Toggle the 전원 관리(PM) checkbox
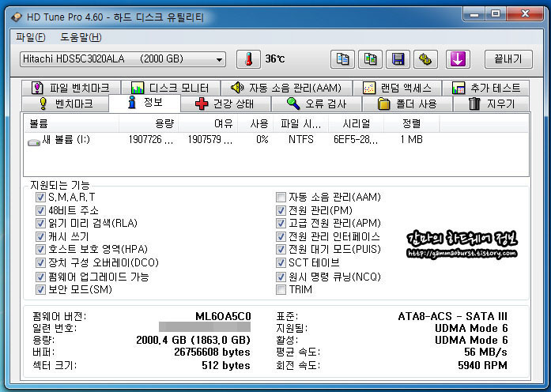The height and width of the screenshot is (392, 551). pos(281,210)
